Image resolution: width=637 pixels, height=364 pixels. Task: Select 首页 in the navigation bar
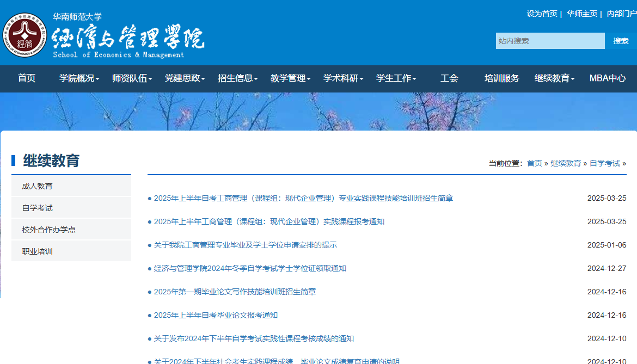click(27, 78)
